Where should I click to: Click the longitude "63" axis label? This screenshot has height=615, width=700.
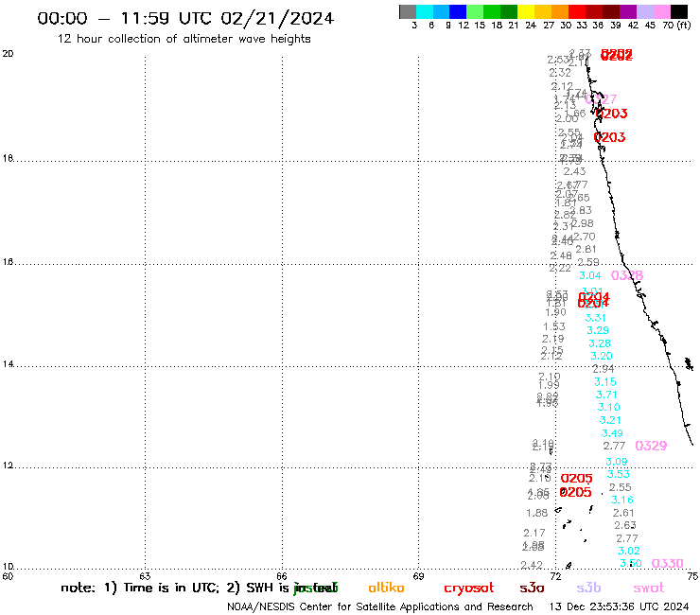[145, 576]
